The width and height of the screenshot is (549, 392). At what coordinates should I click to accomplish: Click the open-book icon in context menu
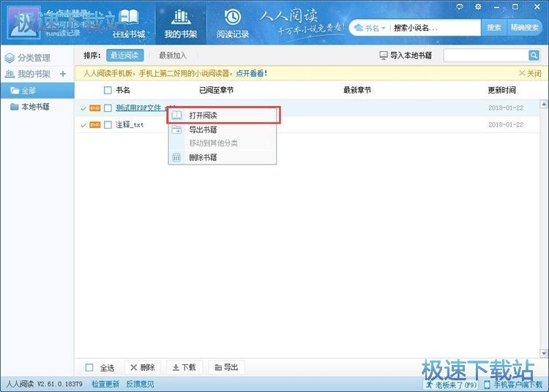coord(177,115)
